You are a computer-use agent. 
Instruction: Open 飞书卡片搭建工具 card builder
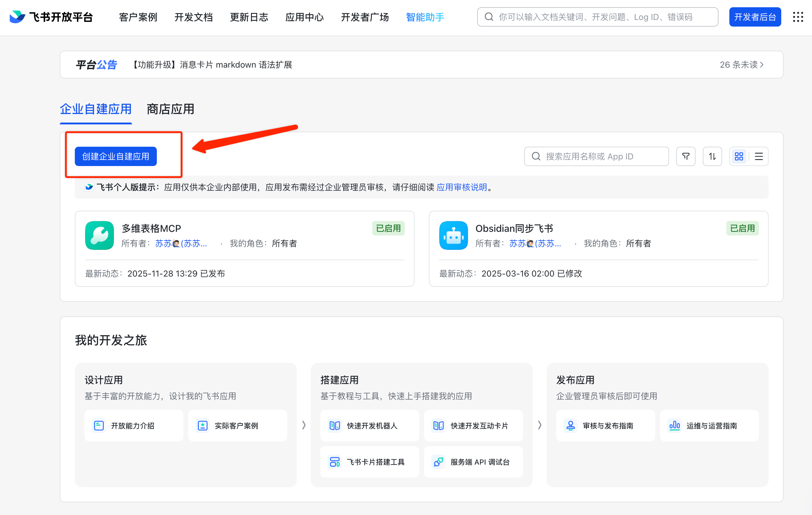click(x=369, y=462)
